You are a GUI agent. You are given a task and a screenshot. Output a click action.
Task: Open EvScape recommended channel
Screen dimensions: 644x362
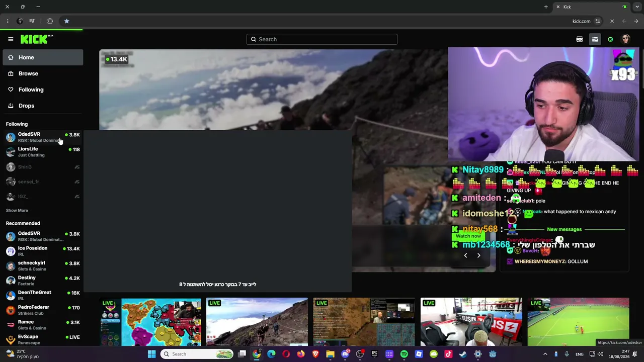(x=43, y=339)
